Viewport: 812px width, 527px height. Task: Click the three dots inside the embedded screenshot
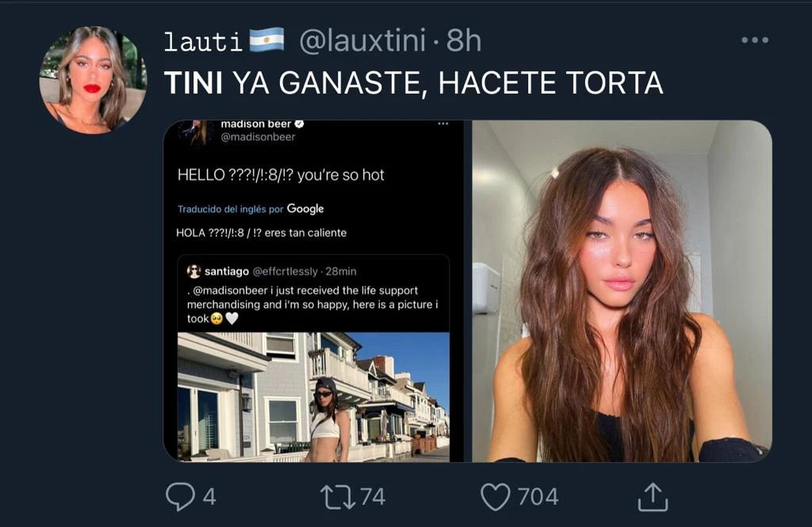click(x=442, y=124)
